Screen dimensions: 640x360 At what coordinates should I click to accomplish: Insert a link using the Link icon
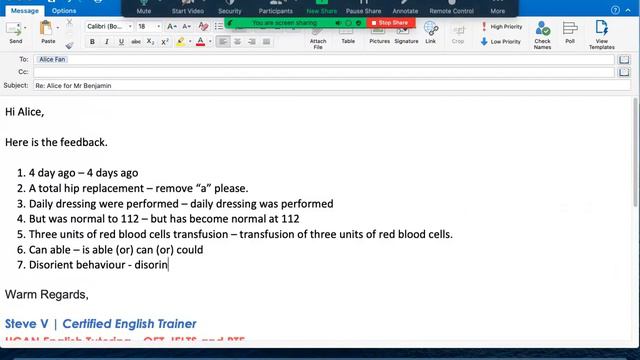(x=431, y=32)
